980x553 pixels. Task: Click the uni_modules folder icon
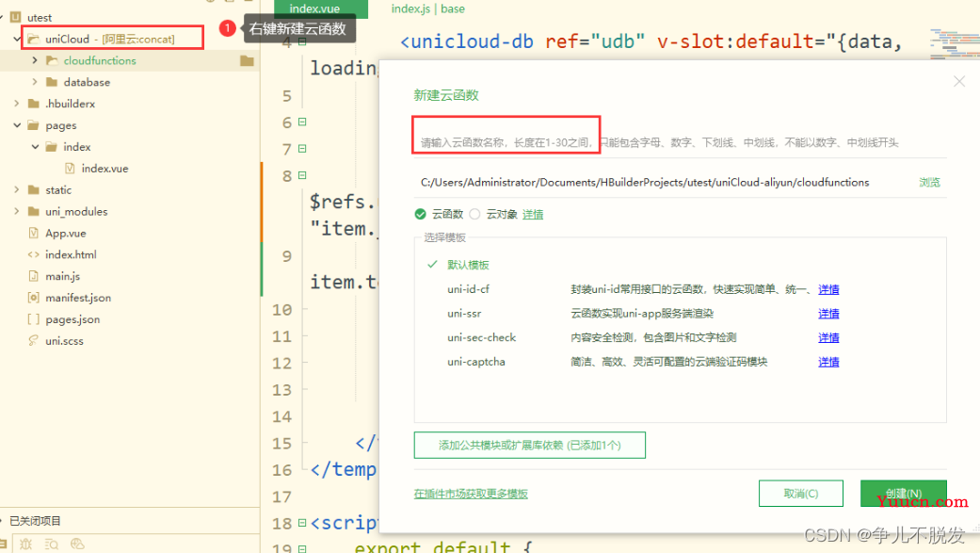34,211
